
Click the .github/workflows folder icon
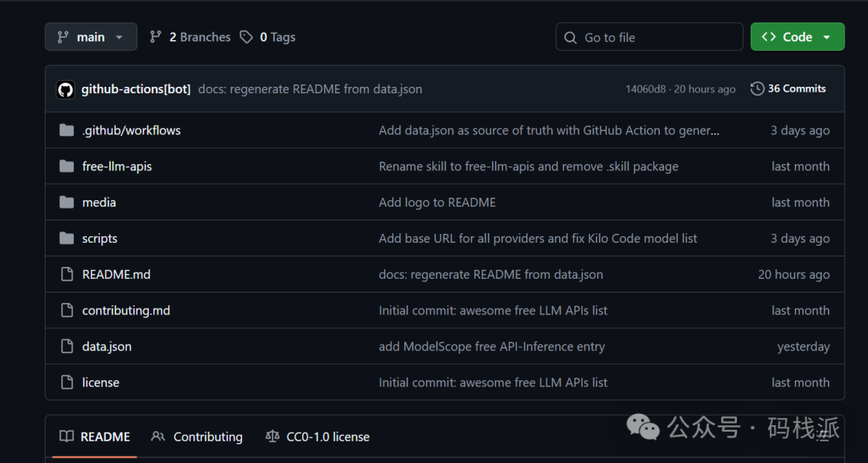click(x=67, y=130)
